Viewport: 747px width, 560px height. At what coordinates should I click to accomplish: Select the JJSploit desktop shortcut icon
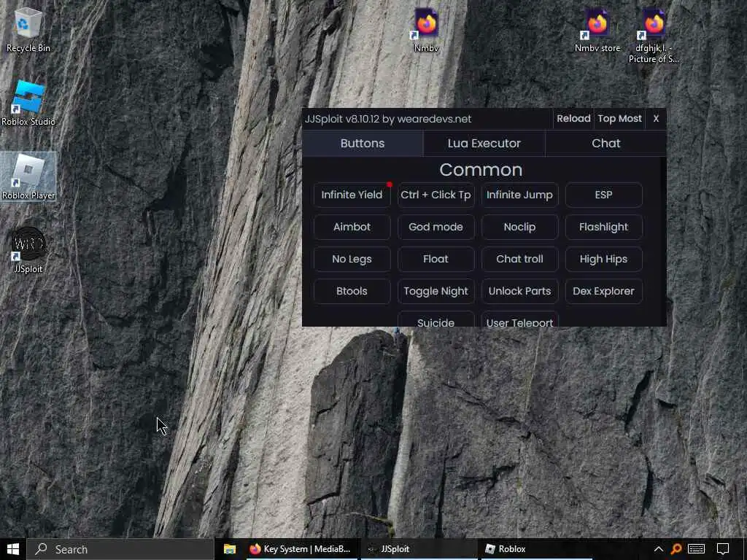tap(28, 251)
